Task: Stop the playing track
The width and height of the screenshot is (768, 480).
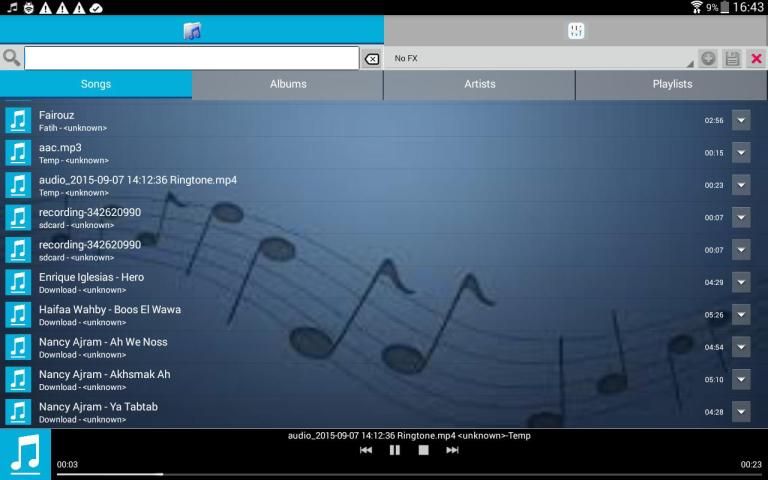Action: (423, 450)
